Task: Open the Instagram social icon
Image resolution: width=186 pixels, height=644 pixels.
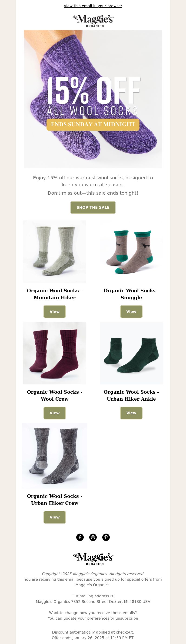Action: pos(93,537)
